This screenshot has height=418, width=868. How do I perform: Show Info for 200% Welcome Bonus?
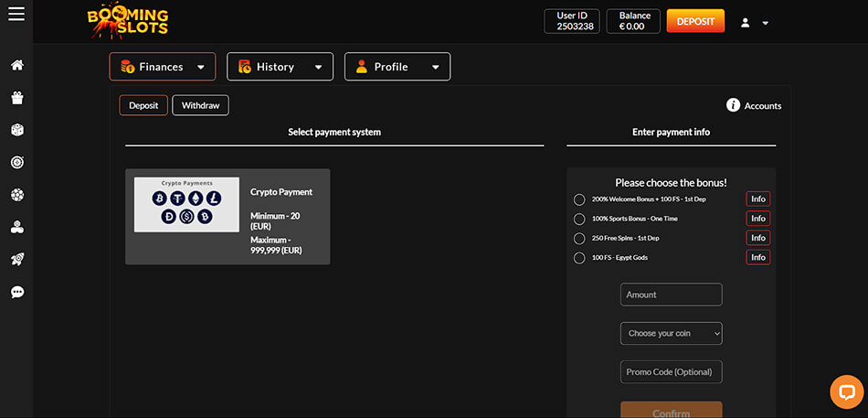[757, 199]
